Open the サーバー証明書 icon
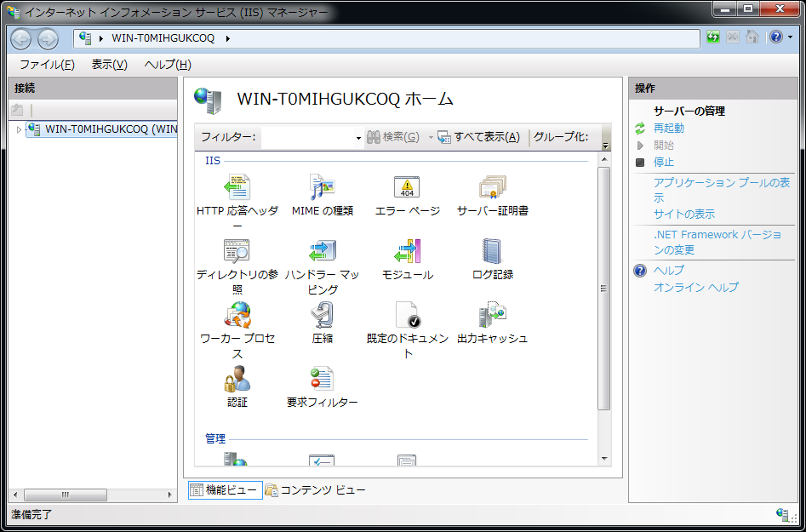Viewport: 806px width, 532px height. [x=492, y=187]
